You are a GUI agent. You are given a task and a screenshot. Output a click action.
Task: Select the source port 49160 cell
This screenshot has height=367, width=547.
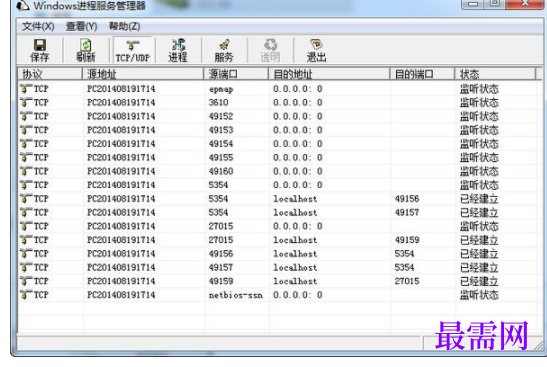tap(221, 171)
